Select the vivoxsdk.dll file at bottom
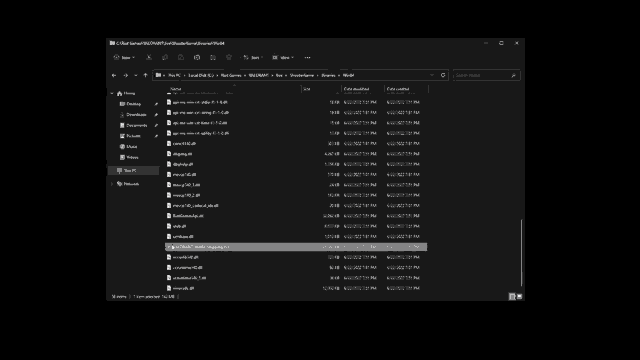Image resolution: width=640 pixels, height=360 pixels. (x=296, y=288)
